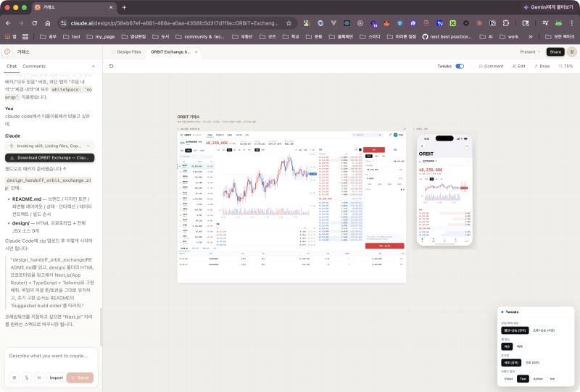Click the plus icon beside Comments tab
580x392 pixels.
pyautogui.click(x=94, y=66)
